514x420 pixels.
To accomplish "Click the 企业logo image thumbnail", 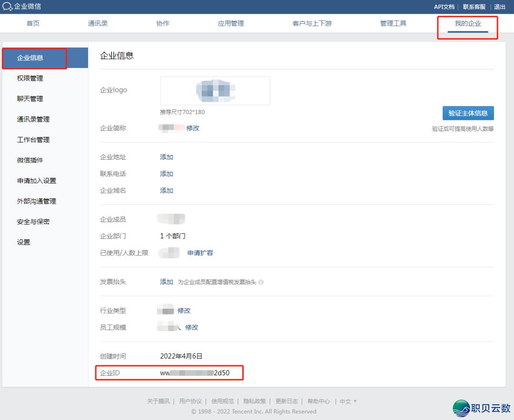I will [215, 90].
